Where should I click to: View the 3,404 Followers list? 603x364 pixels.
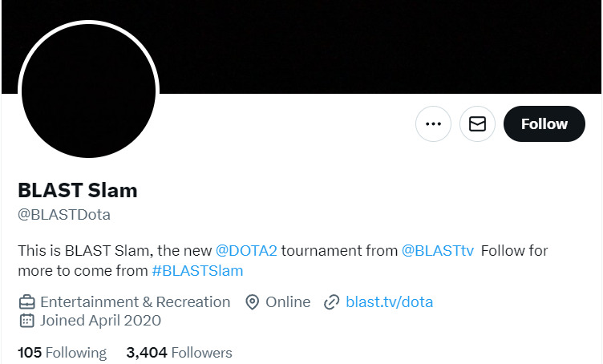tap(179, 353)
